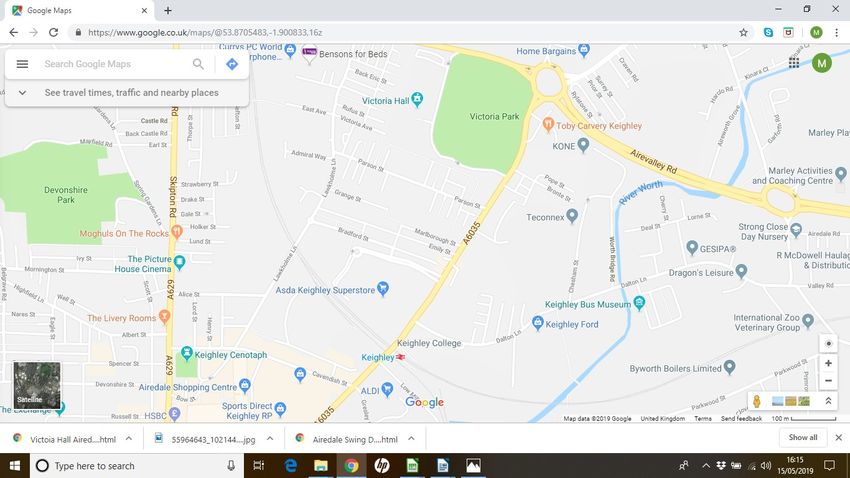This screenshot has width=850, height=478.
Task: Click the Keighley Bus Museum marker
Action: point(639,303)
